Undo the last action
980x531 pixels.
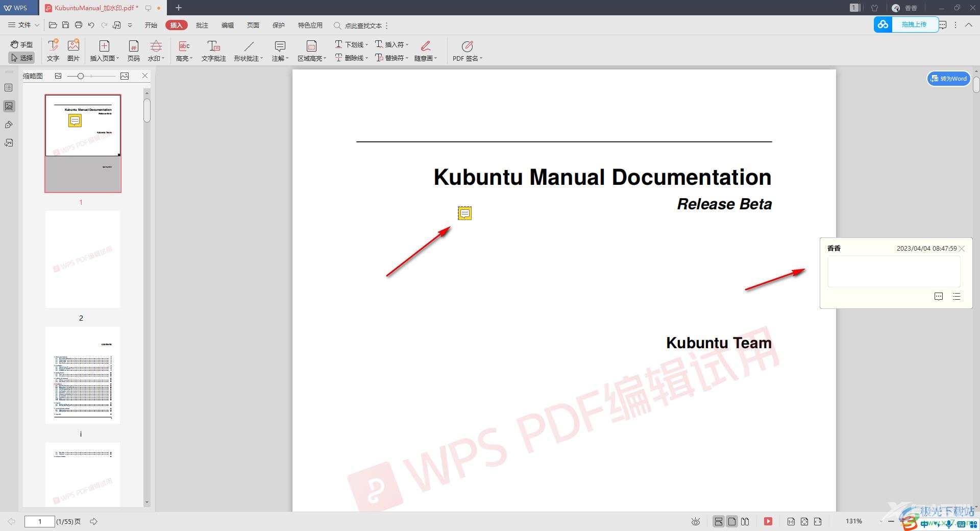[x=91, y=25]
